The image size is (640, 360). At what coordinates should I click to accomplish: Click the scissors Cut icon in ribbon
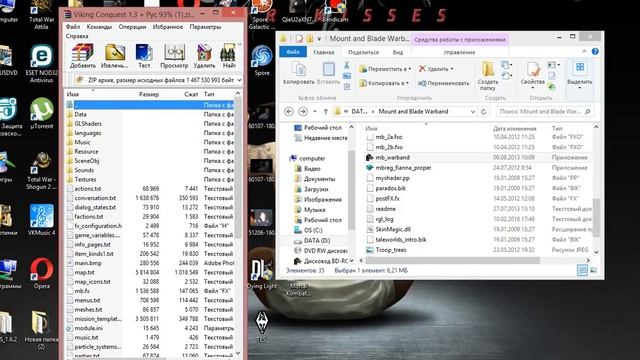(x=347, y=65)
